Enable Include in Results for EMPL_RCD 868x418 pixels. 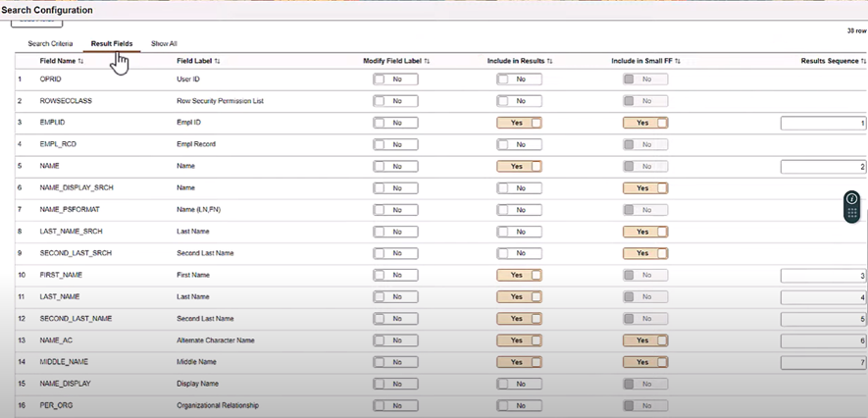click(x=519, y=144)
